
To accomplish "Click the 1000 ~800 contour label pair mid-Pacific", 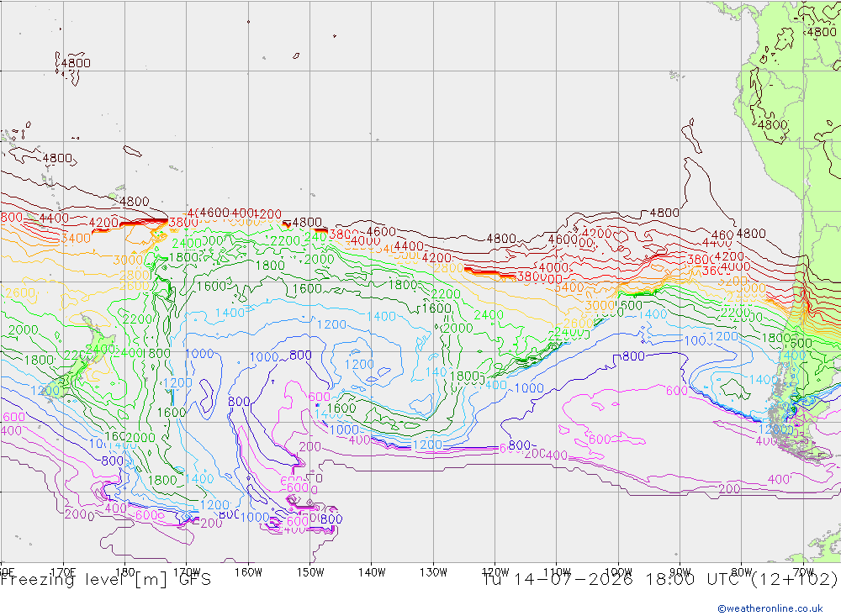I will [x=281, y=356].
